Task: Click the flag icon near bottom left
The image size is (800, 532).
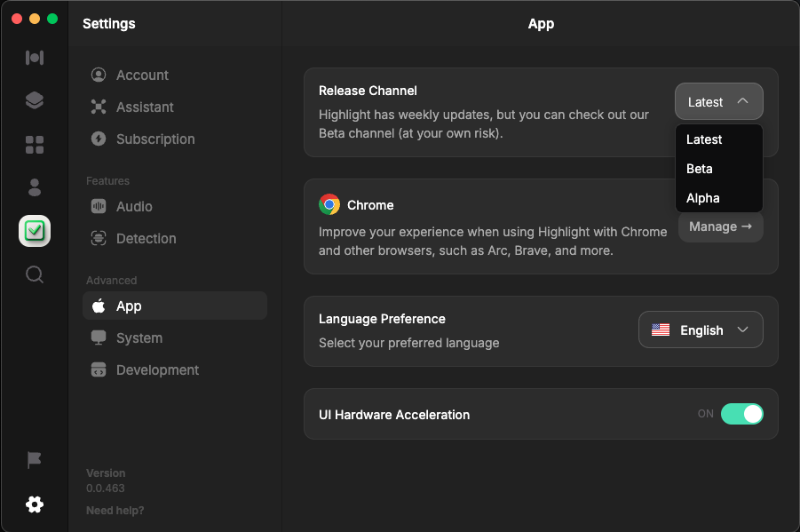Action: point(35,459)
